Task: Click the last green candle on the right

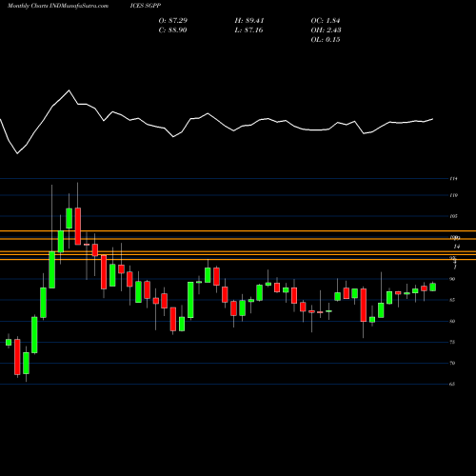Action: coord(433,287)
